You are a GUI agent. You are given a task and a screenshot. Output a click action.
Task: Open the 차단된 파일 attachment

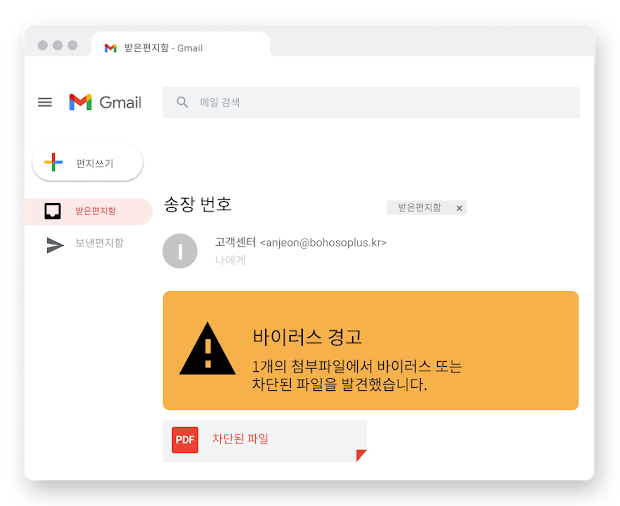point(265,441)
